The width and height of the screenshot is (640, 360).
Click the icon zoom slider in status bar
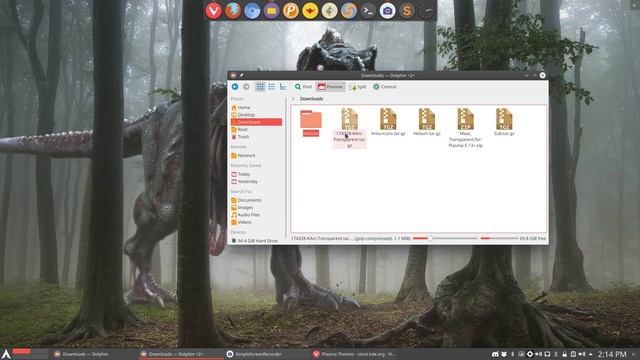[x=445, y=238]
